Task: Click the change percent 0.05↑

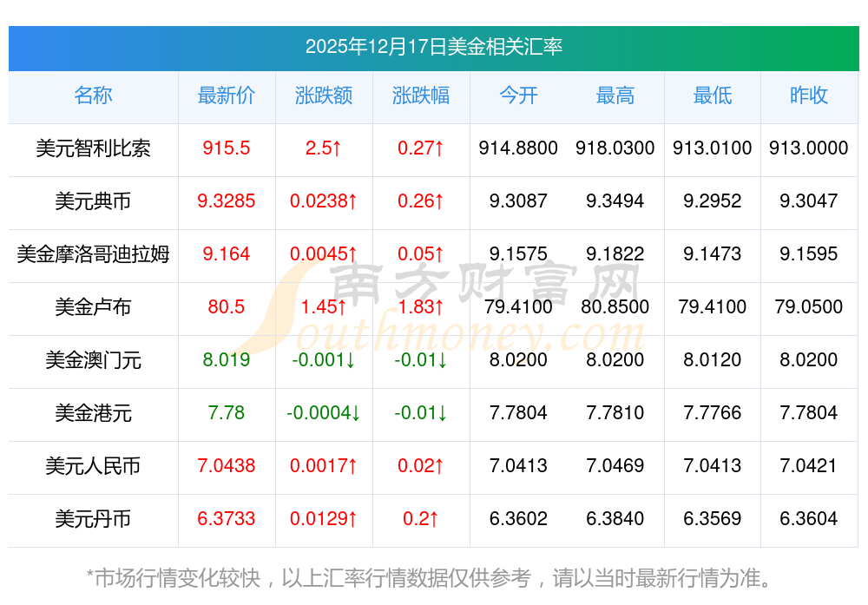Action: 421,253
